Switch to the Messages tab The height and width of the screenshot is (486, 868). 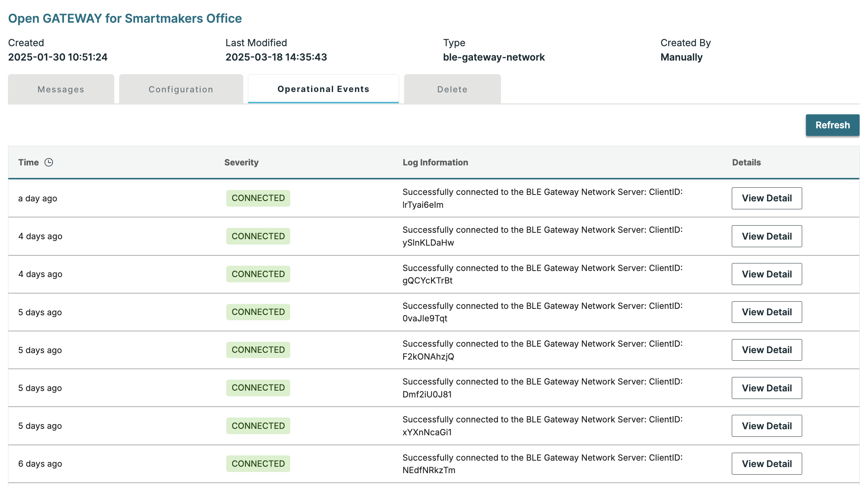(x=61, y=89)
